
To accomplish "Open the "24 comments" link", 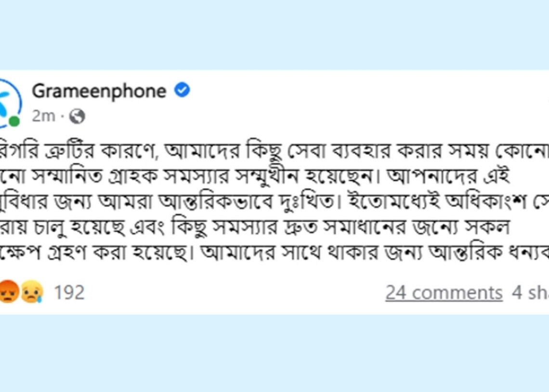I will pos(444,292).
